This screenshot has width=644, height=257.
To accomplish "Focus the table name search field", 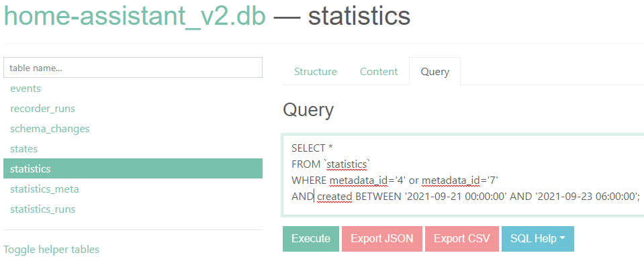I will click(x=133, y=68).
